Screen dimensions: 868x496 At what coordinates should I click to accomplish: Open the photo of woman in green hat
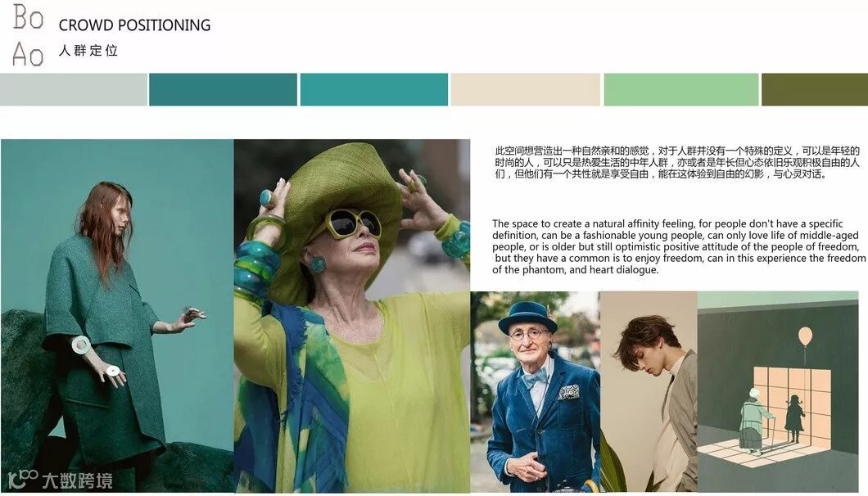coord(352,316)
